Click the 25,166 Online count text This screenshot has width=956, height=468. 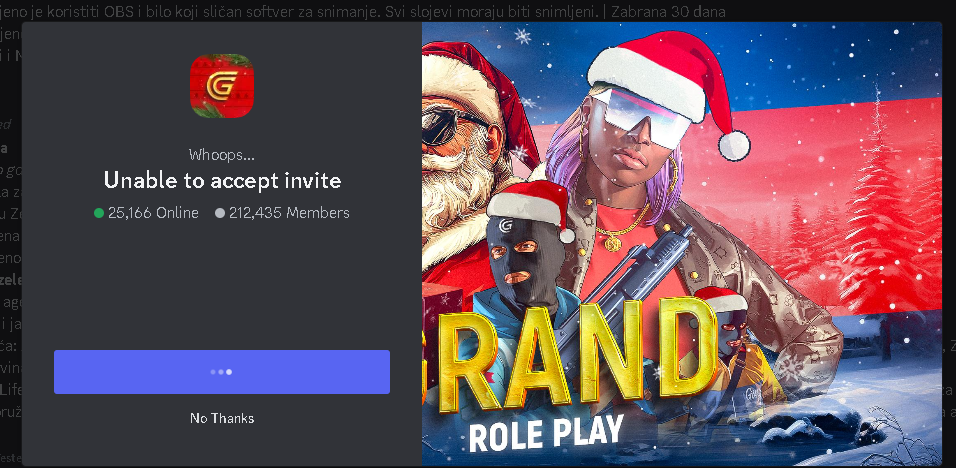(x=153, y=213)
